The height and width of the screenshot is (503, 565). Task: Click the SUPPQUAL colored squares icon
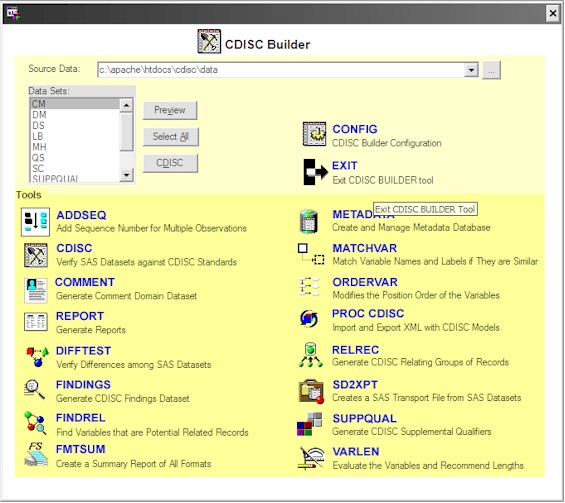(309, 424)
